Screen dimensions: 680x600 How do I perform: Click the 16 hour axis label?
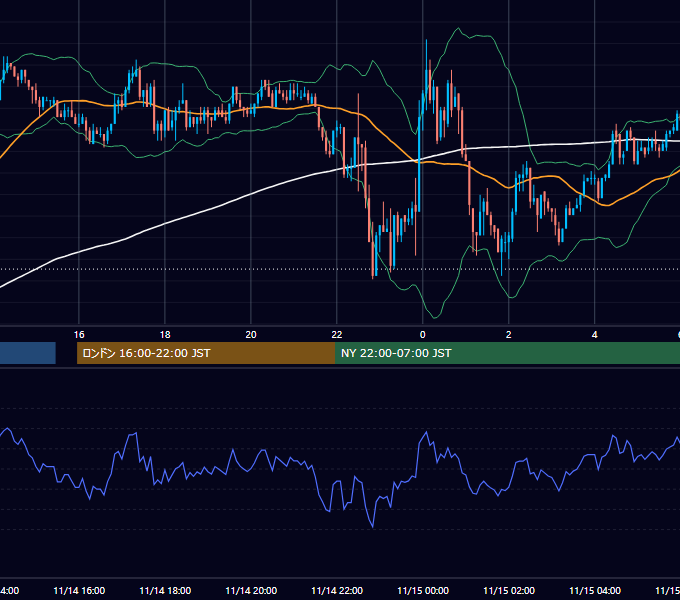point(79,335)
